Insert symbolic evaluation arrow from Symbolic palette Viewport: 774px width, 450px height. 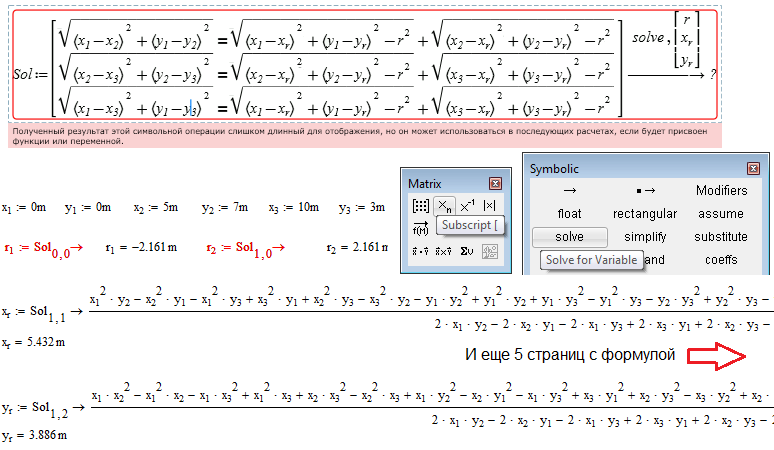tap(570, 190)
